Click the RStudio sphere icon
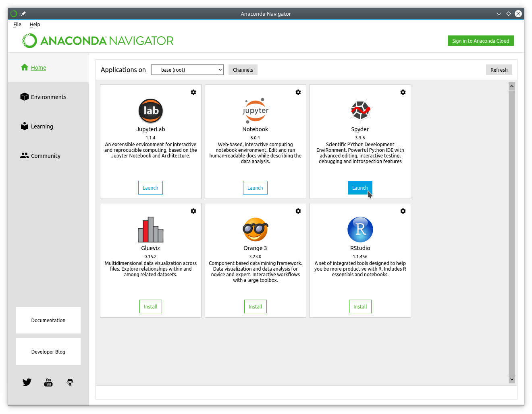Screen dimensions: 532x414 360,230
